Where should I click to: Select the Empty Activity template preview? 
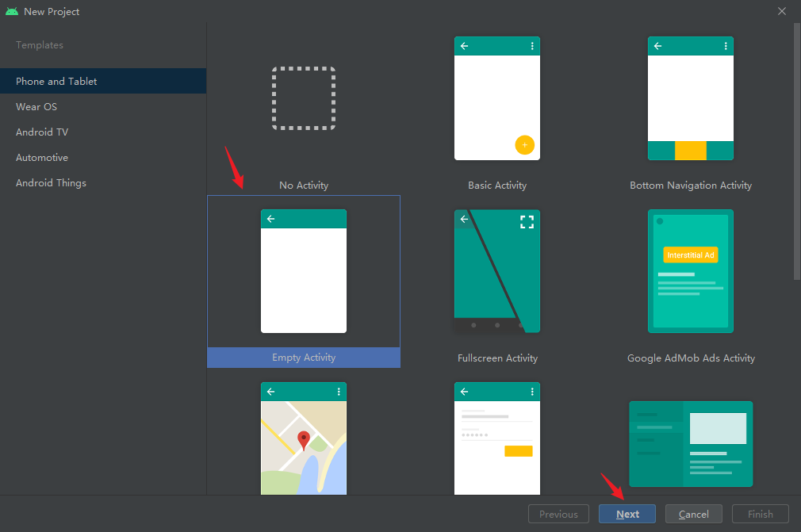304,271
